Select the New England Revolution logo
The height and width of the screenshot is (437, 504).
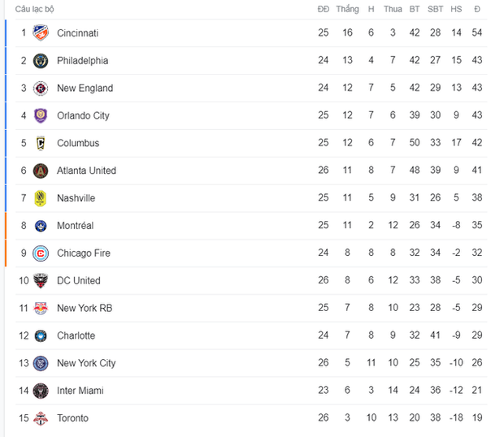[41, 89]
